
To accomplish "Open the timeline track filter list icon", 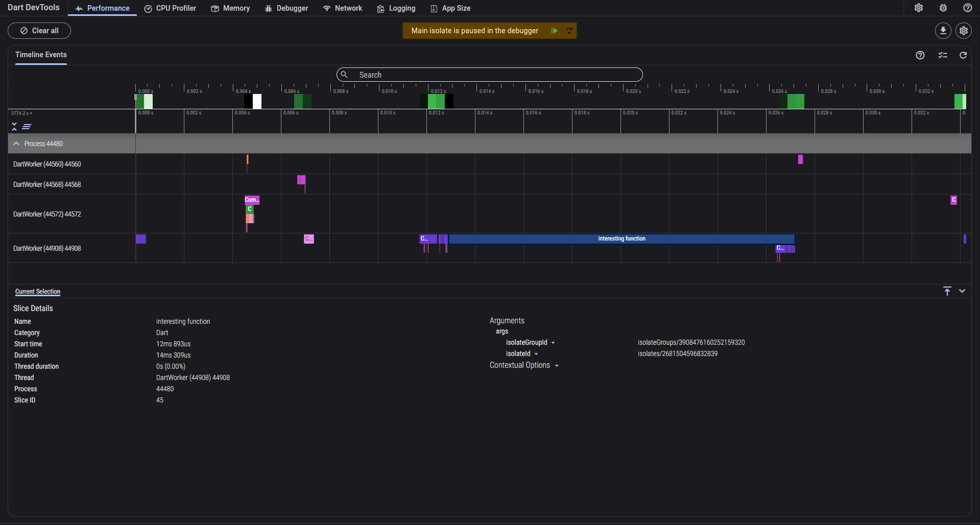I will point(943,55).
